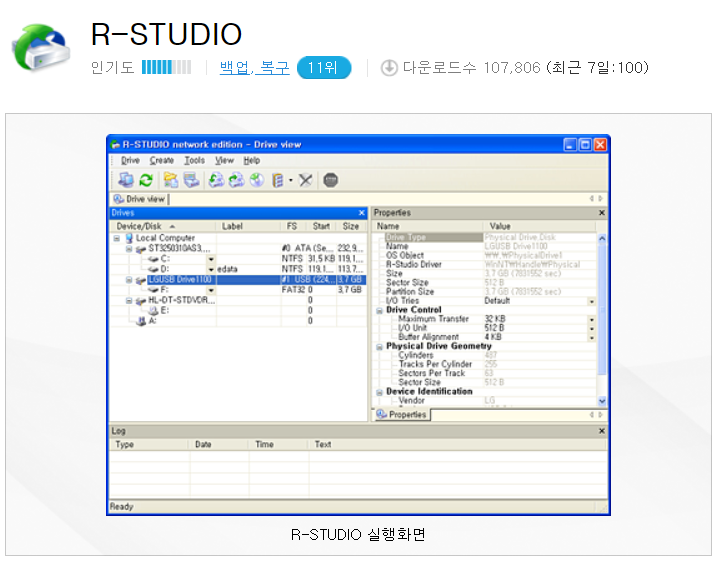The width and height of the screenshot is (719, 561).
Task: Click the 11위 rank badge
Action: pyautogui.click(x=324, y=68)
